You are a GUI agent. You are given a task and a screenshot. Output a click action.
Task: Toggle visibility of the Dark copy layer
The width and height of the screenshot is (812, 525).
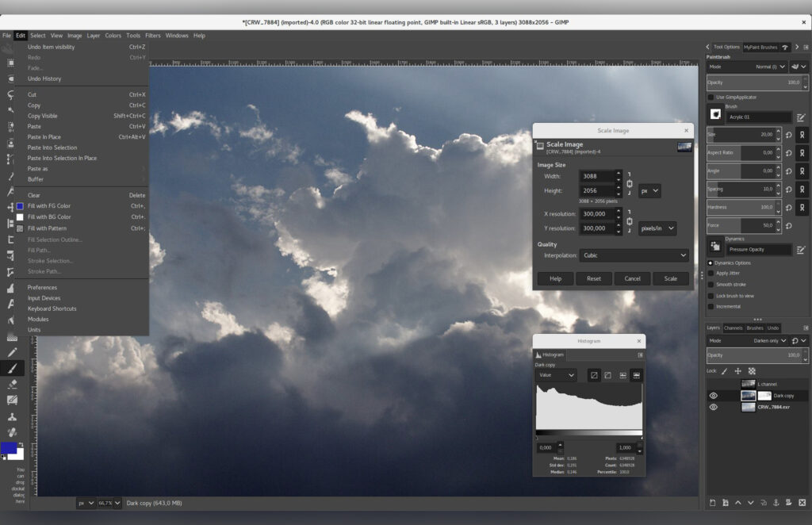[712, 395]
